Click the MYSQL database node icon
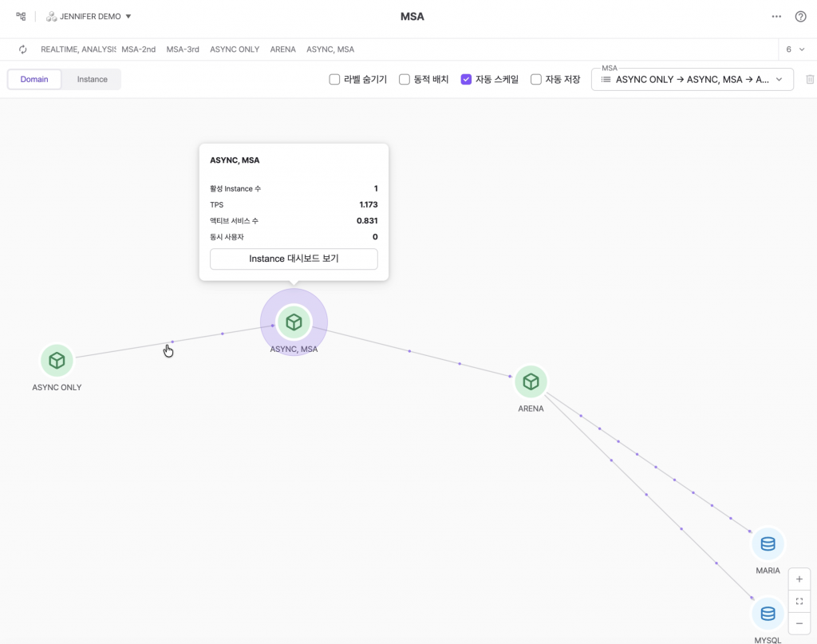Viewport: 817px width, 644px height. [x=768, y=614]
